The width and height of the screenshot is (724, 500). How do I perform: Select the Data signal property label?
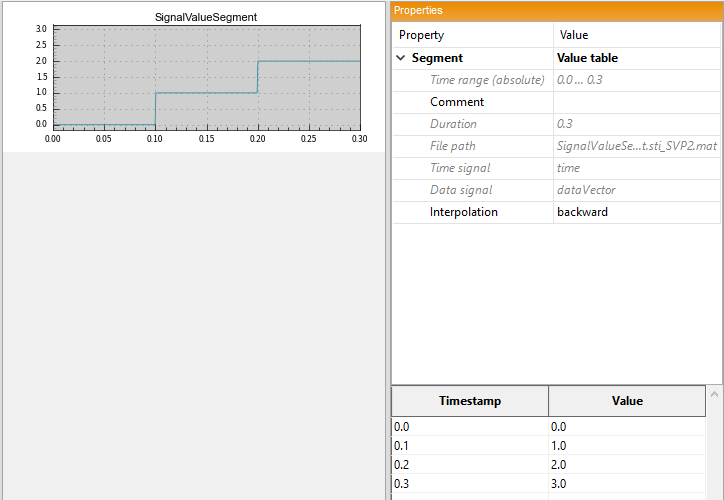pos(461,190)
